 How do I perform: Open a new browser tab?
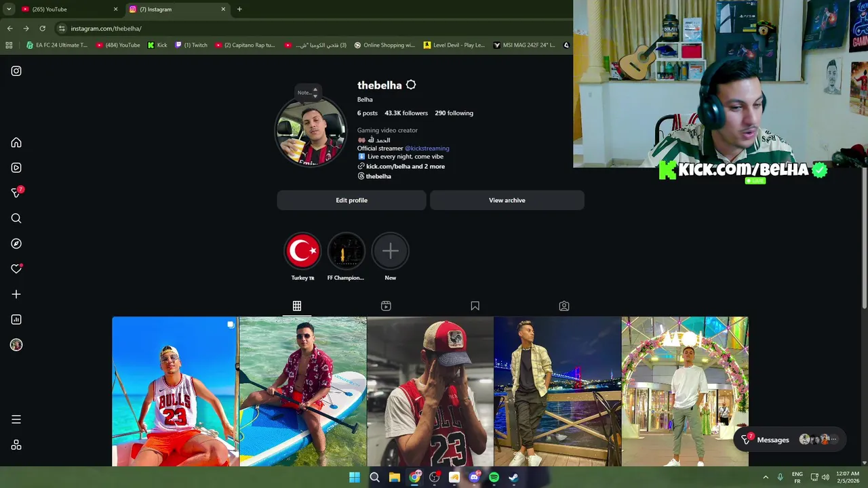click(x=239, y=9)
